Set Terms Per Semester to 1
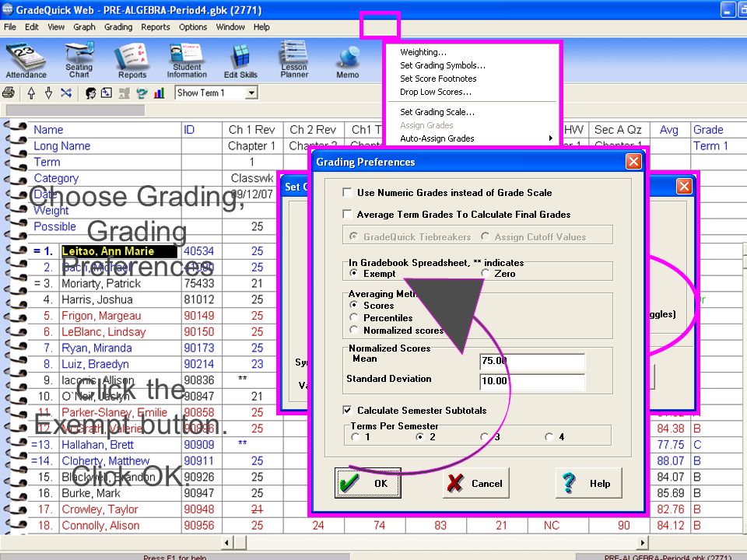747x560 pixels. [355, 436]
